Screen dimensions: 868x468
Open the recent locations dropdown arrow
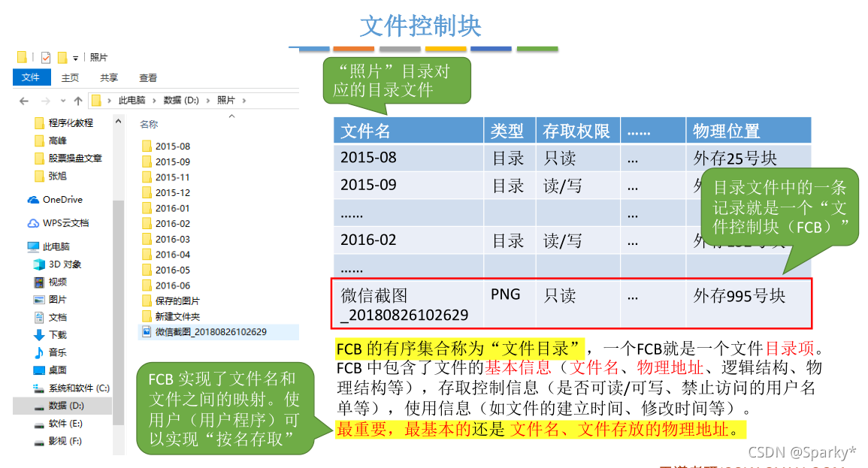pos(63,101)
